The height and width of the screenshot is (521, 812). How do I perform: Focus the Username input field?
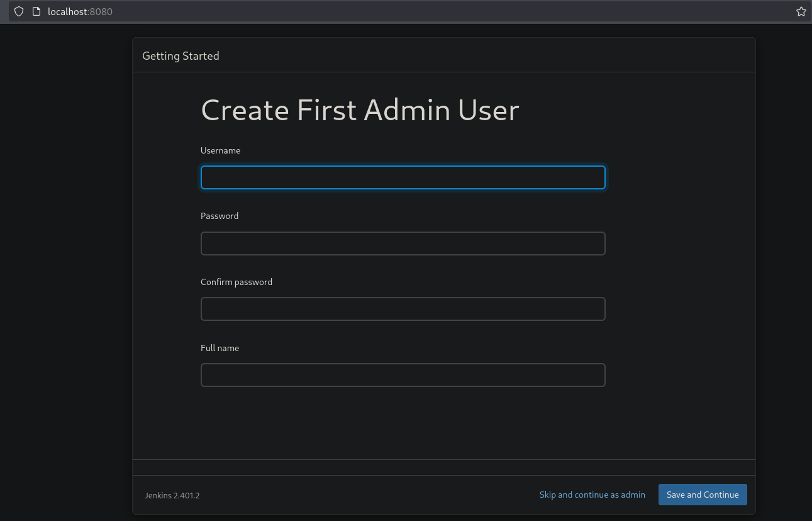[x=403, y=177]
